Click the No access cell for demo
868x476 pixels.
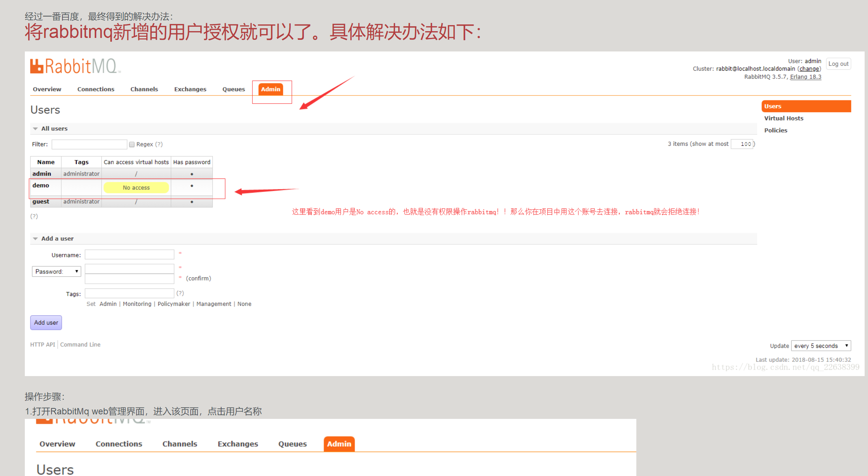pos(136,187)
